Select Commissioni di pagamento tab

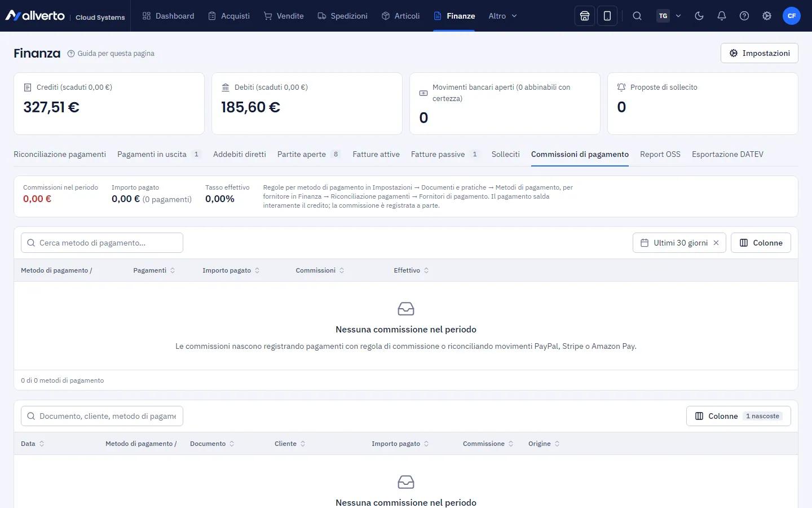click(x=580, y=154)
